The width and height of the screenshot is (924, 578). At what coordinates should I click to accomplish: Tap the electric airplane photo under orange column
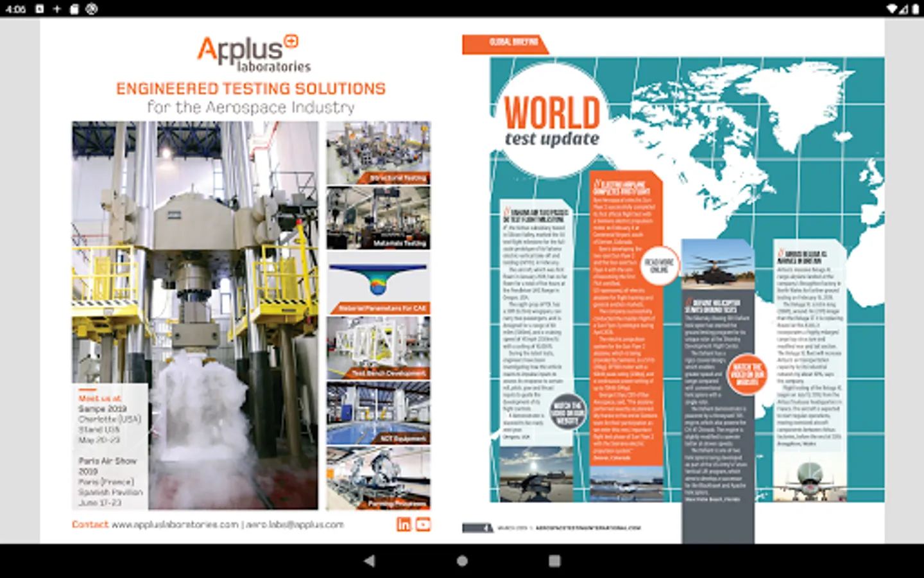626,483
